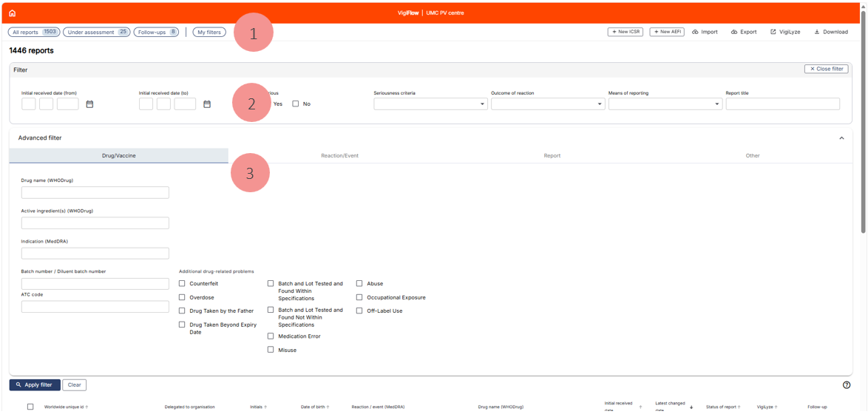Switch to the Reaction/Event tab

click(339, 156)
